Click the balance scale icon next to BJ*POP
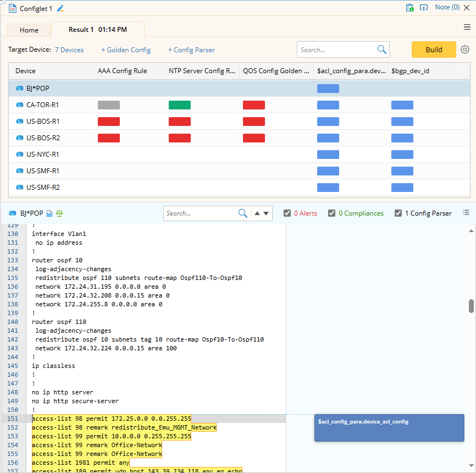476x473 pixels. pyautogui.click(x=59, y=213)
